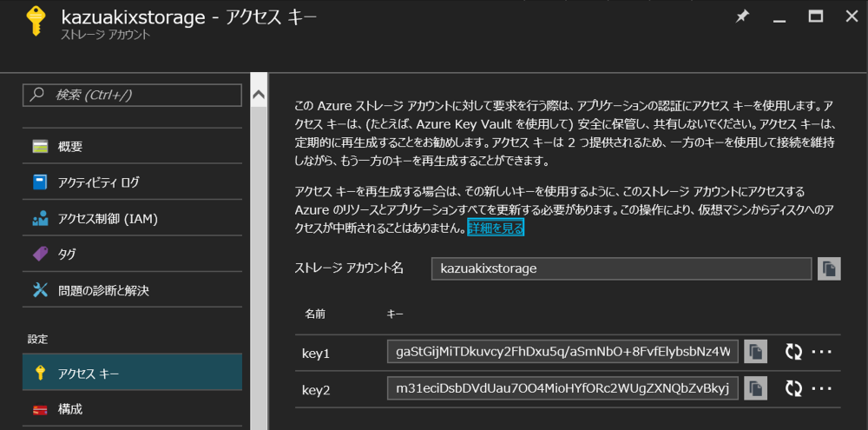Pin this blade using the pin icon
This screenshot has width=868, height=430.
741,17
